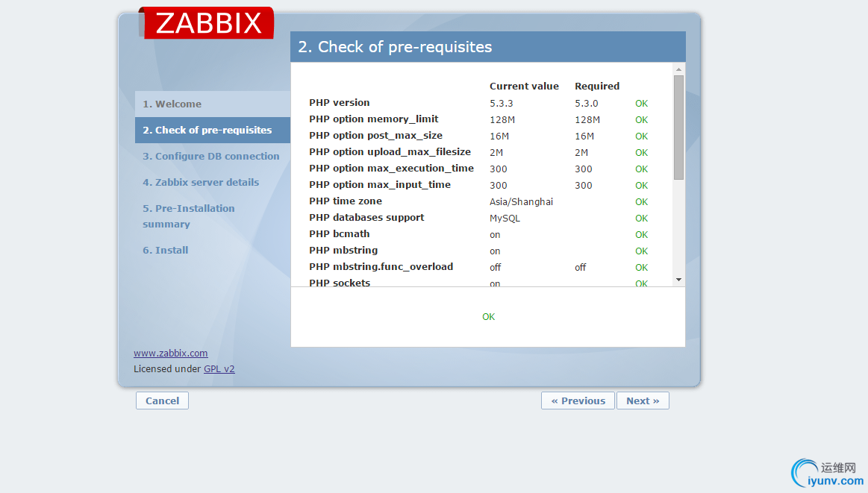The image size is (868, 493).
Task: Open step 3. Configure DB connection
Action: [211, 156]
